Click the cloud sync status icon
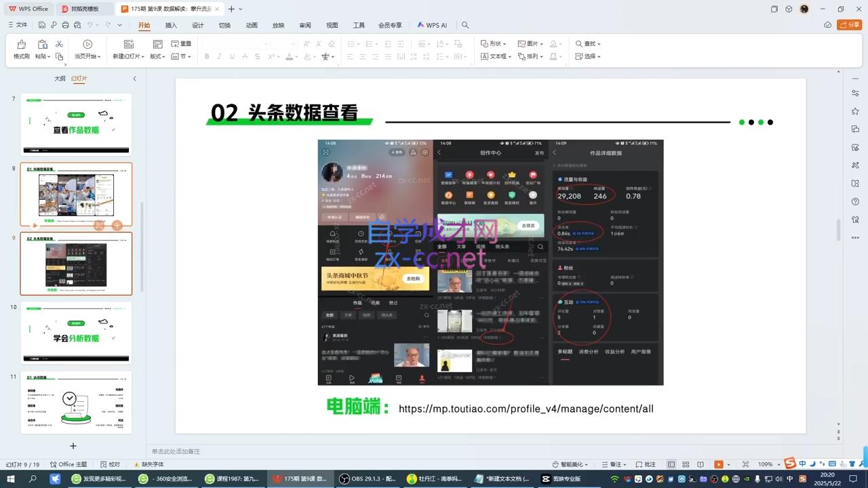 click(827, 25)
